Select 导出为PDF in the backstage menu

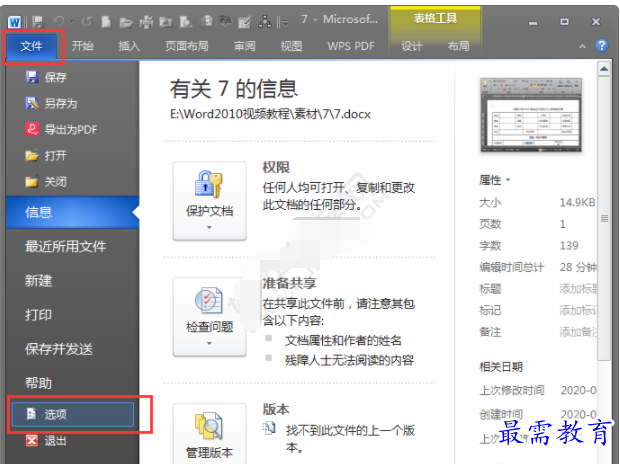[61, 129]
